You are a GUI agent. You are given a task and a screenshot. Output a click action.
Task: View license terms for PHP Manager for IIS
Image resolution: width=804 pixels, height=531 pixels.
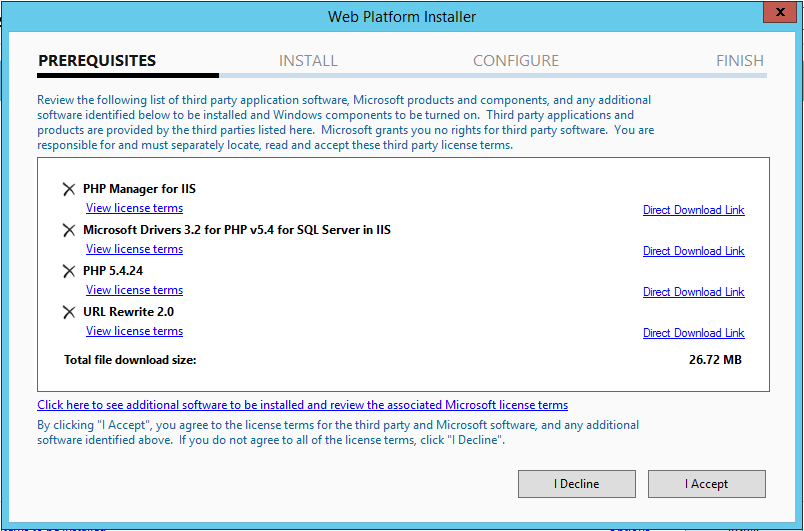[134, 208]
